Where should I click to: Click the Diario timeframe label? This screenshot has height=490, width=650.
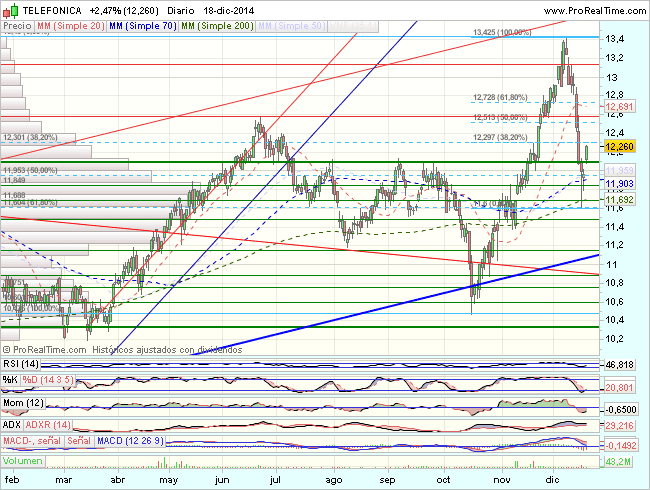[x=181, y=11]
